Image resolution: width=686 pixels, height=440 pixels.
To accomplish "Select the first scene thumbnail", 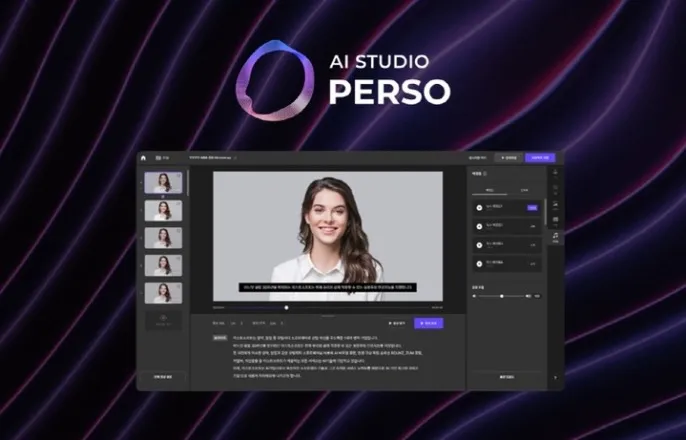I will click(163, 182).
